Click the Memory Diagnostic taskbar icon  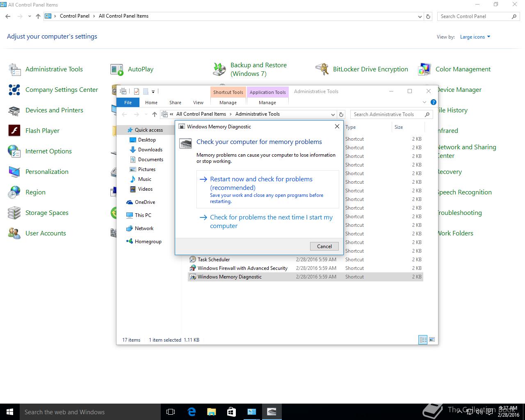[x=272, y=412]
